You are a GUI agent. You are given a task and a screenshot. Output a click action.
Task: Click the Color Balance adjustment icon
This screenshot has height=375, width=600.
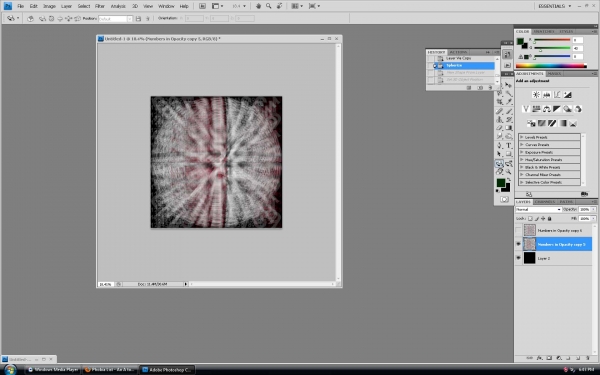click(x=546, y=109)
